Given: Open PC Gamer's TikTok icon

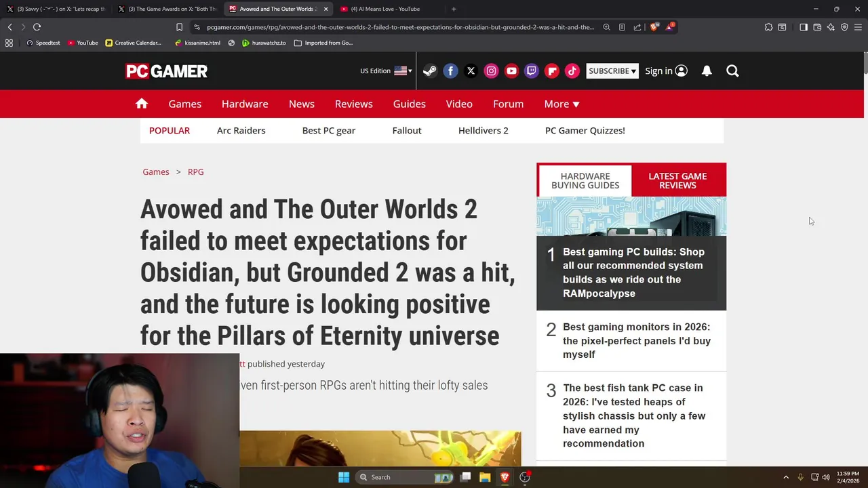Looking at the screenshot, I should click(x=572, y=70).
